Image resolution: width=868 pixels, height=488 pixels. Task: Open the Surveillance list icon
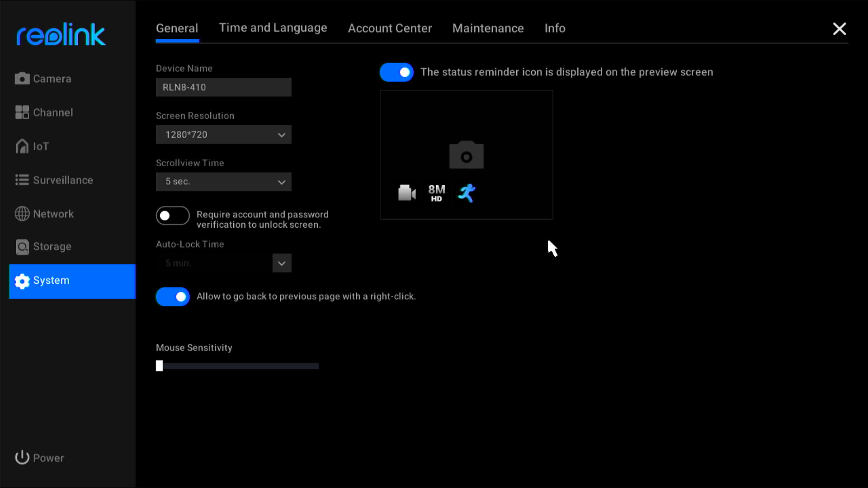[22, 180]
